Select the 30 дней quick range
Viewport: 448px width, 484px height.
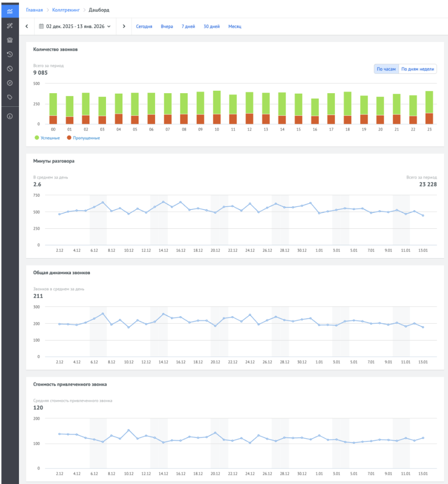[211, 26]
